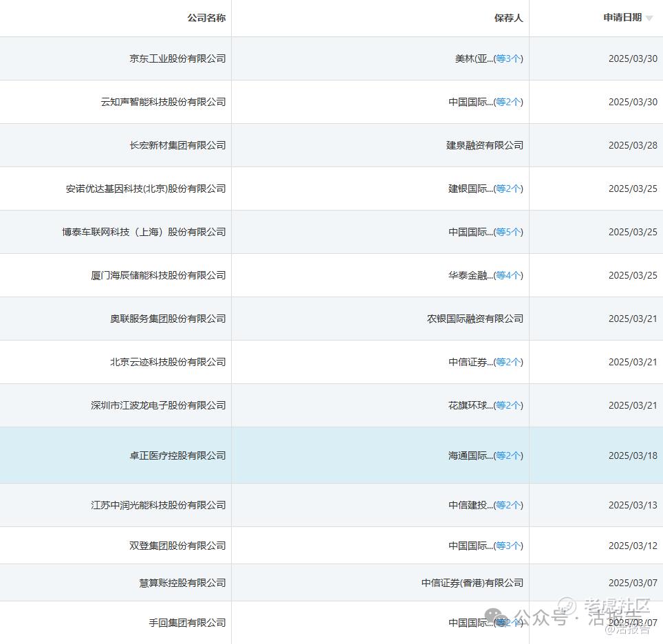The height and width of the screenshot is (644, 663).
Task: Select 北京云迹科技股份有限公司 name
Action: 168,362
